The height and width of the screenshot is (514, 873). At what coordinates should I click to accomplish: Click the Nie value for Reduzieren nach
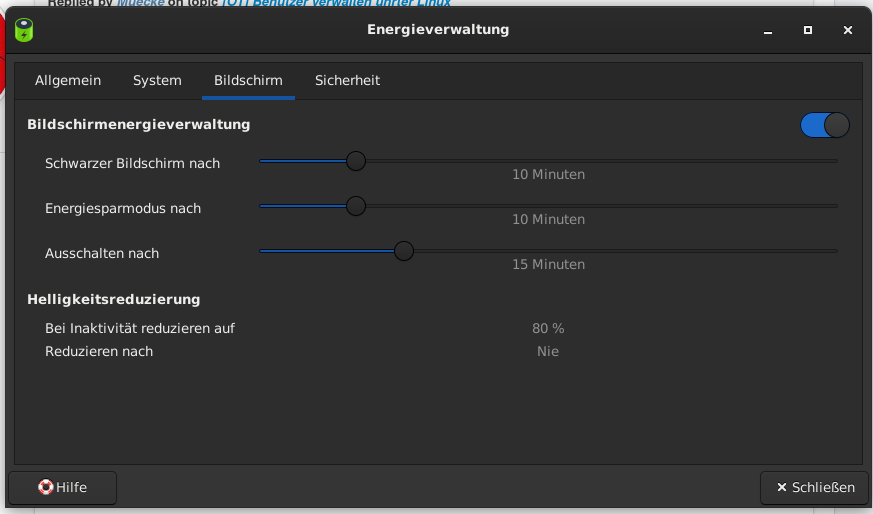[548, 351]
